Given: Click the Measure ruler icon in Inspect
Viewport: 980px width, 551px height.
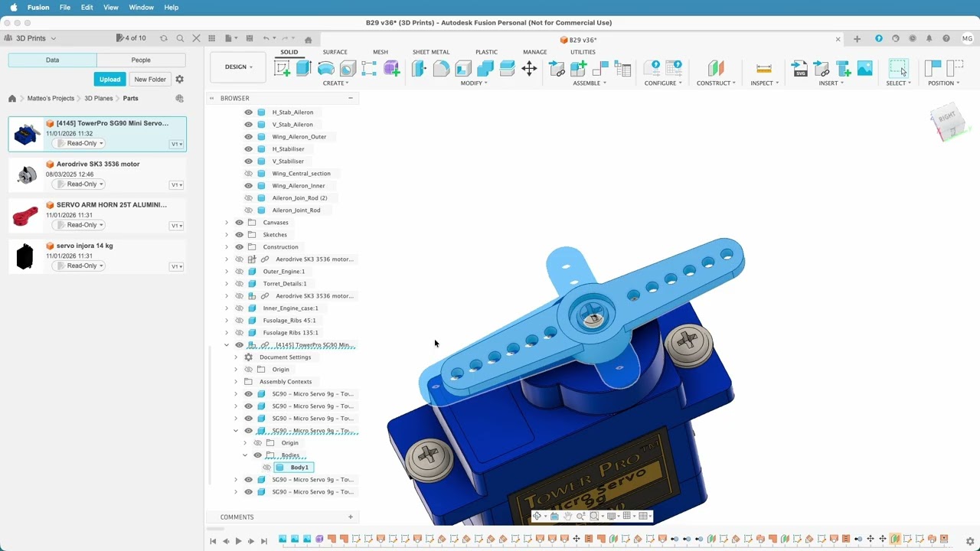Looking at the screenshot, I should (x=763, y=69).
